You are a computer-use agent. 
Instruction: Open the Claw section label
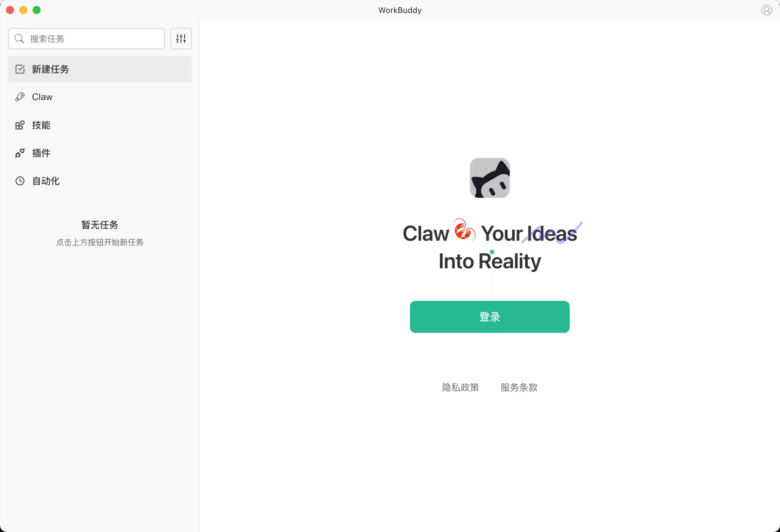coord(42,97)
